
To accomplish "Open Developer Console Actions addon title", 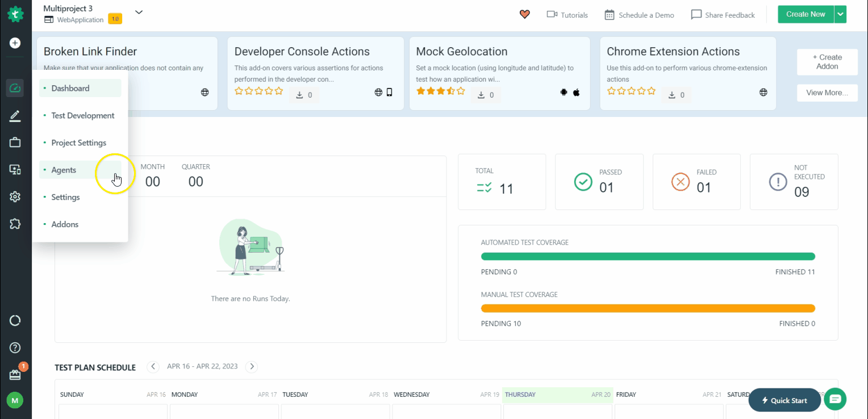I will 302,52.
